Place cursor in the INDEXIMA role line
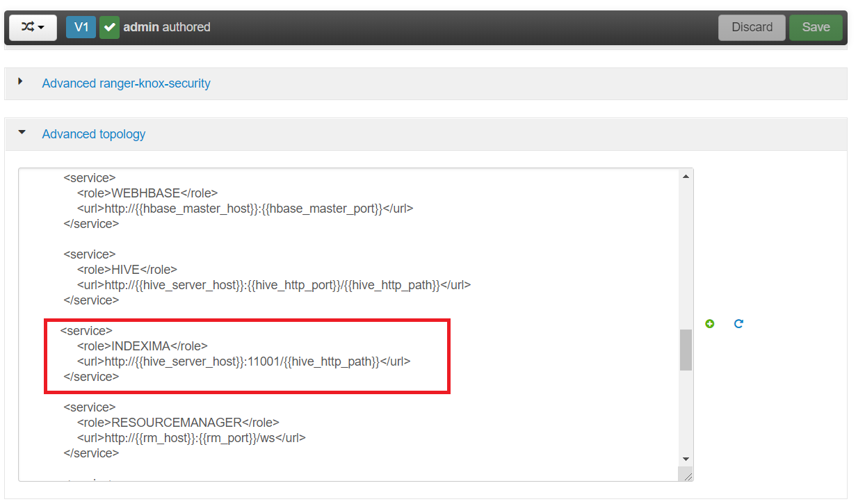This screenshot has width=865, height=504. pos(143,346)
